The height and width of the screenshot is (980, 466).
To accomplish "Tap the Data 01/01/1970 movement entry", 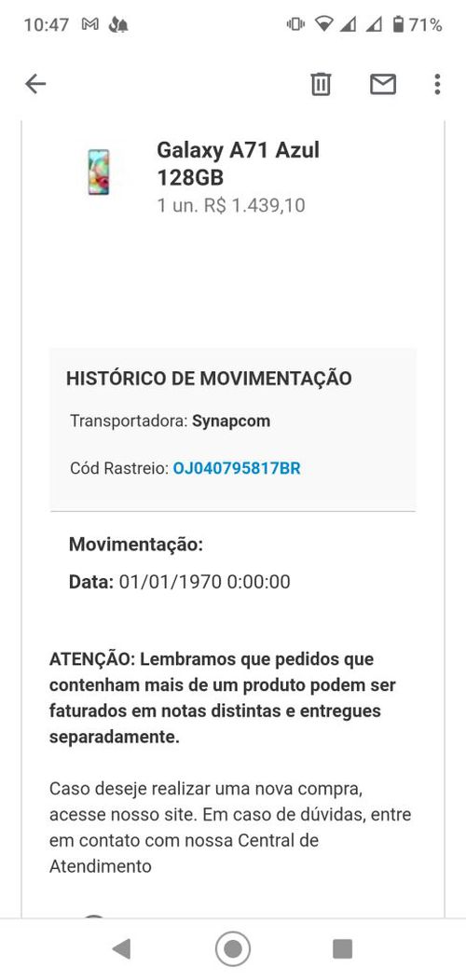I will coord(179,582).
